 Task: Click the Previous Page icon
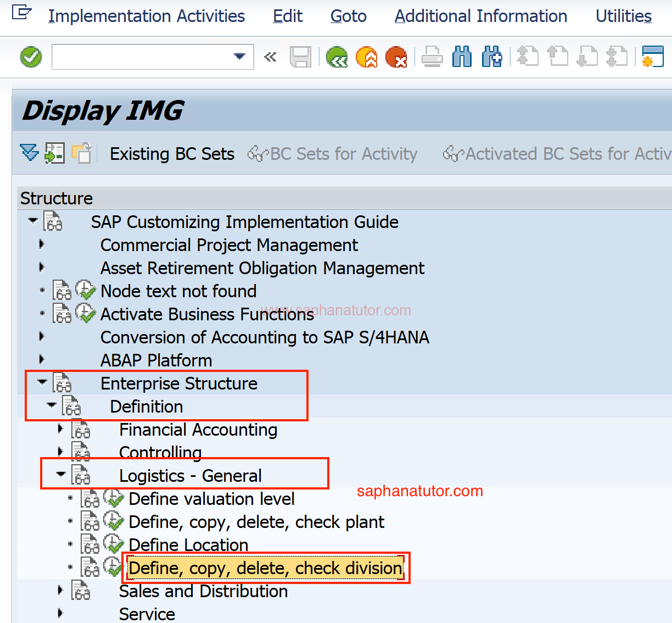(x=558, y=57)
